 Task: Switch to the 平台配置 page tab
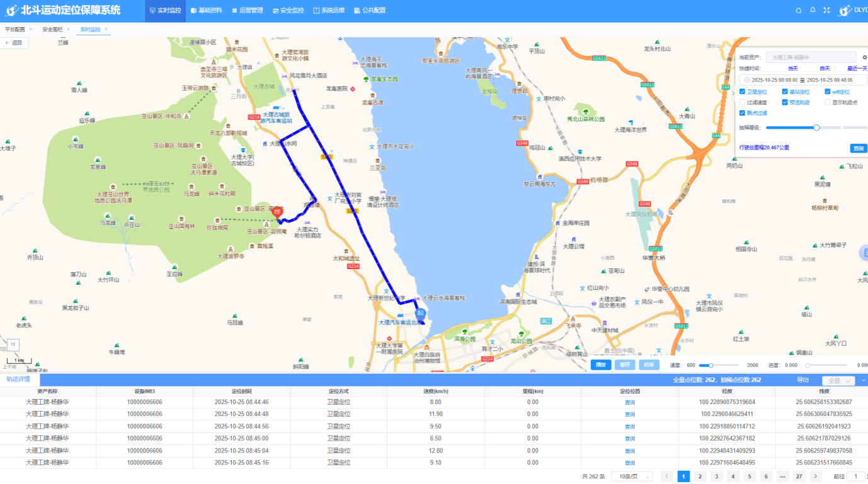[x=15, y=30]
